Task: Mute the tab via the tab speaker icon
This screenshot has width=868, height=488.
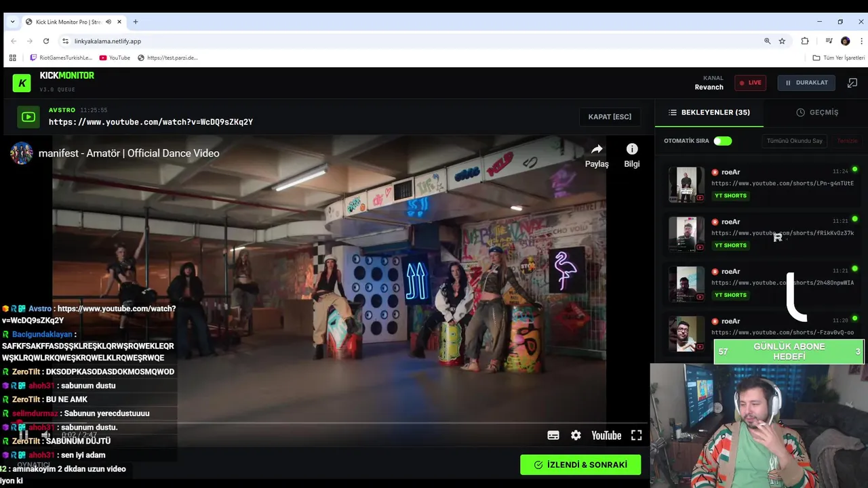Action: tap(108, 22)
